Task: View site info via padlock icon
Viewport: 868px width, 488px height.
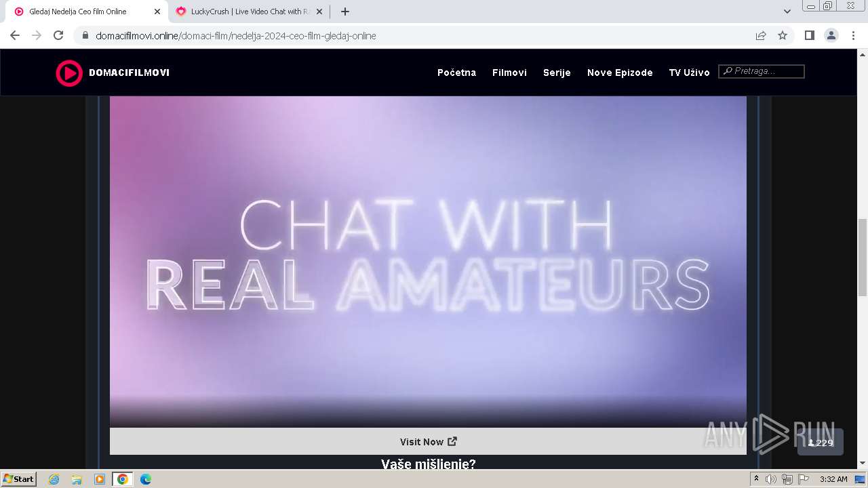Action: 85,36
